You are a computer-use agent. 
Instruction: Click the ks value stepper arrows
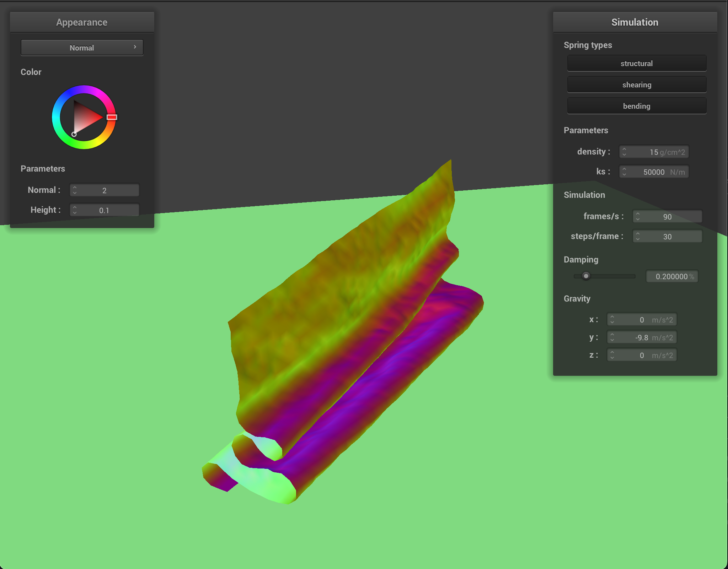click(x=625, y=172)
